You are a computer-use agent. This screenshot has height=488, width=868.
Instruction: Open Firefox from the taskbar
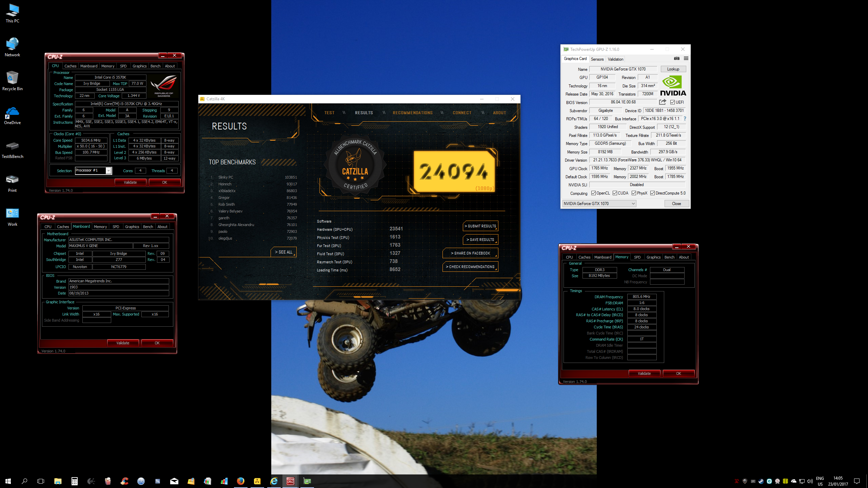pos(241,481)
